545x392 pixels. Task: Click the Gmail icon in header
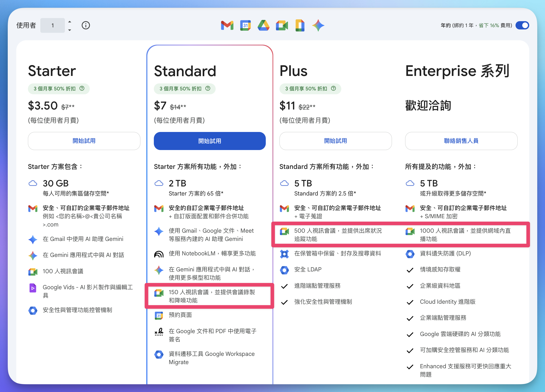[227, 25]
